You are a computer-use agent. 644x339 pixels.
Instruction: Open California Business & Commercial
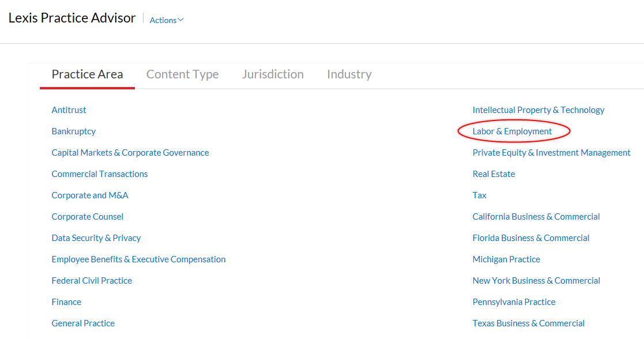536,217
